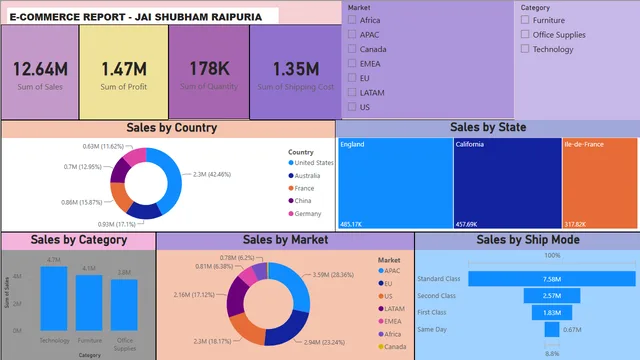Screen dimensions: 640x360
Task: Click the E-COMMERCE REPORT title text
Action: click(x=136, y=17)
